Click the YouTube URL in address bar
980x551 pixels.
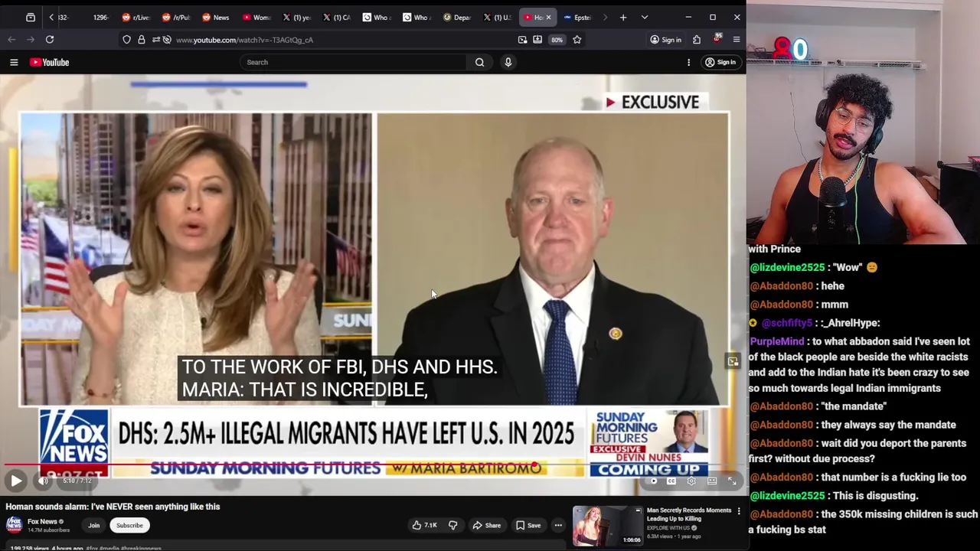pyautogui.click(x=244, y=40)
